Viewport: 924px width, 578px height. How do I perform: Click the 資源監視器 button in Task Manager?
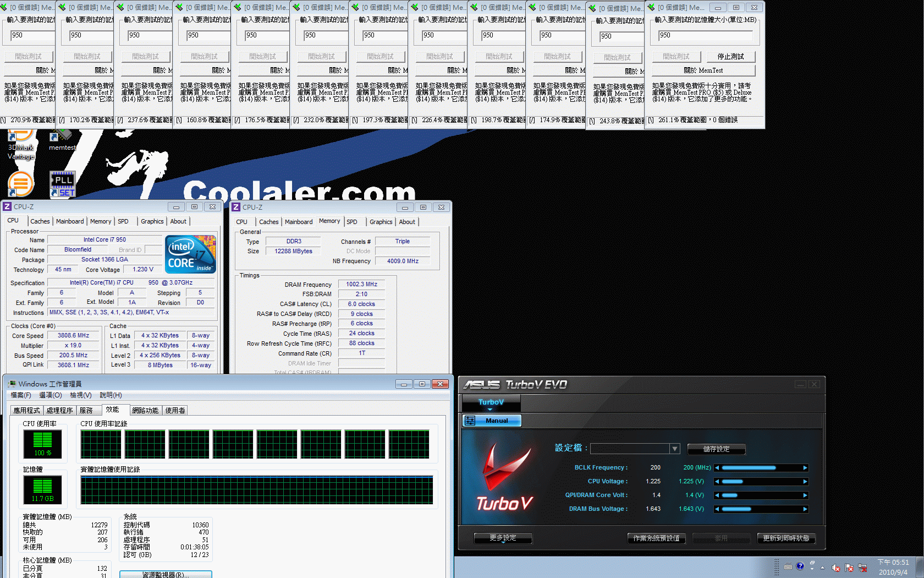coord(166,575)
